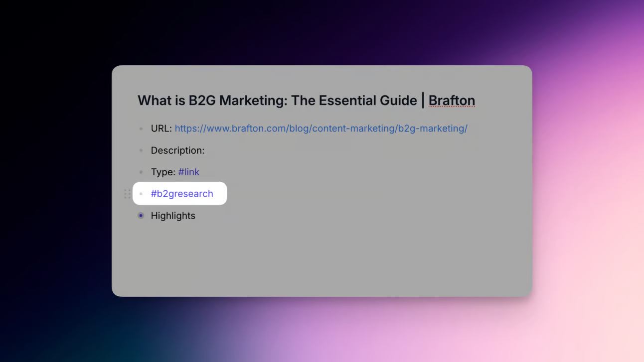Click the six-dot drag handle icon

click(x=128, y=194)
